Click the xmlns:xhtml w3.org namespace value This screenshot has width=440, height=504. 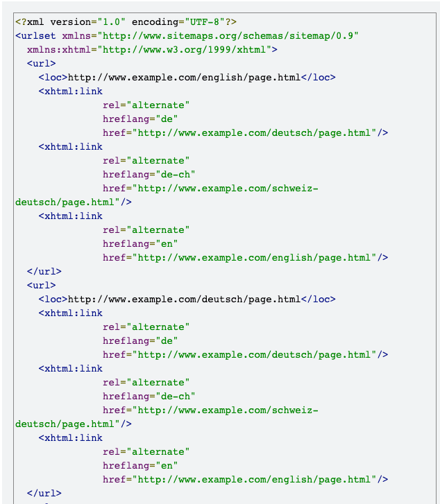click(185, 49)
